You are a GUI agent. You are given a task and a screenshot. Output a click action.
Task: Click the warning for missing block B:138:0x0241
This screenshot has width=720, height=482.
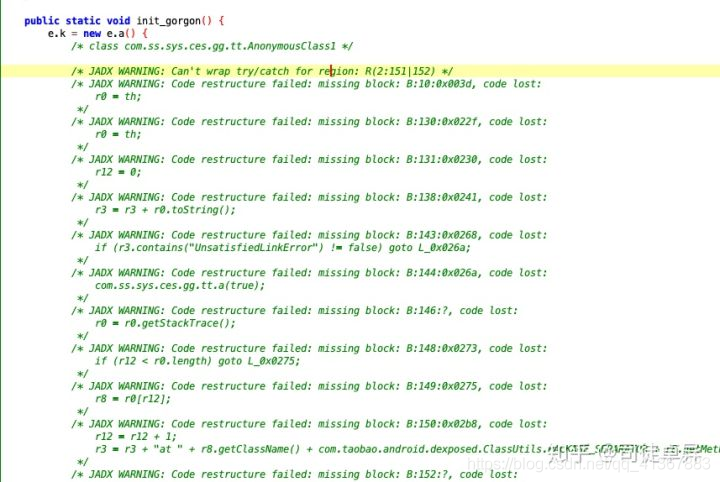click(309, 197)
